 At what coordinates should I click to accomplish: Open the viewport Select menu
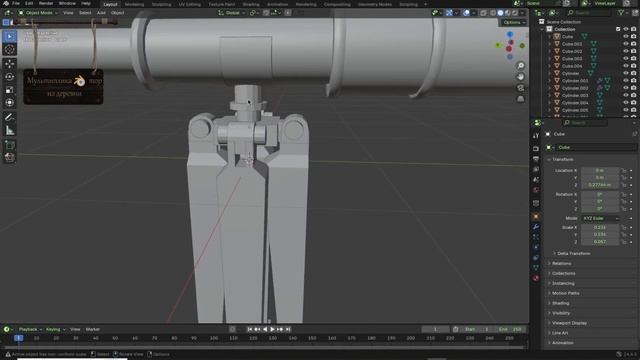tap(85, 13)
